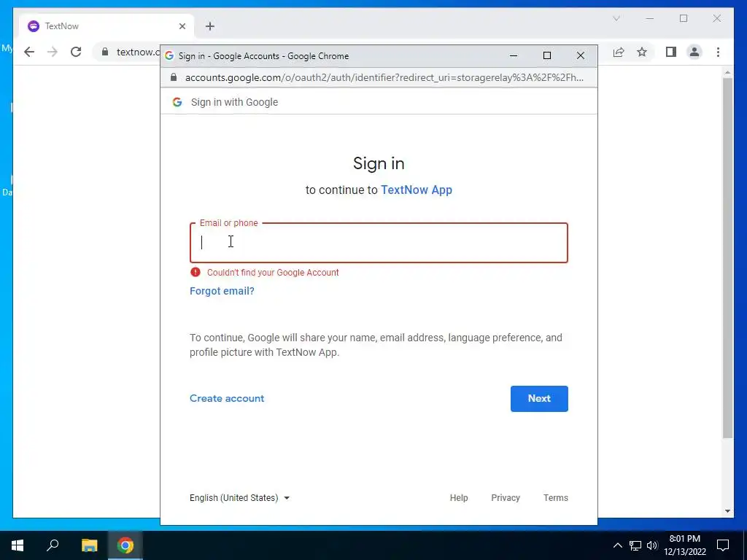Click the lock icon beside textnow address
Viewport: 747px width, 560px height.
105,52
